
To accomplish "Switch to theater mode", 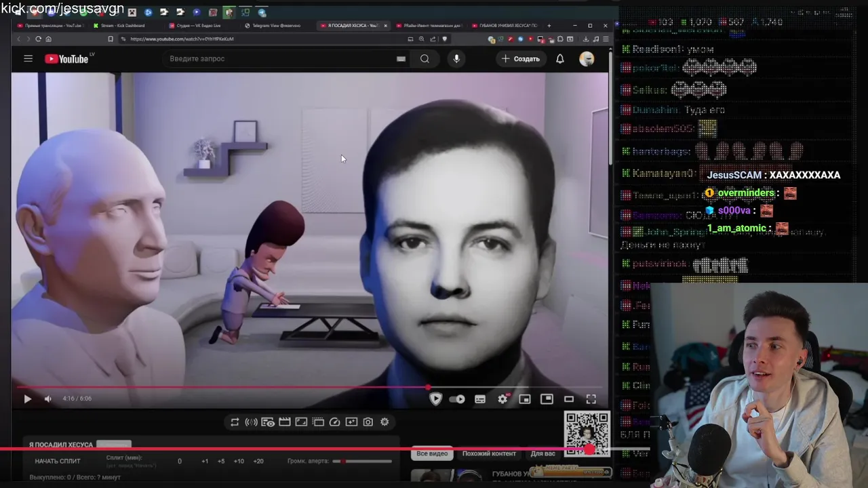I will tap(547, 399).
